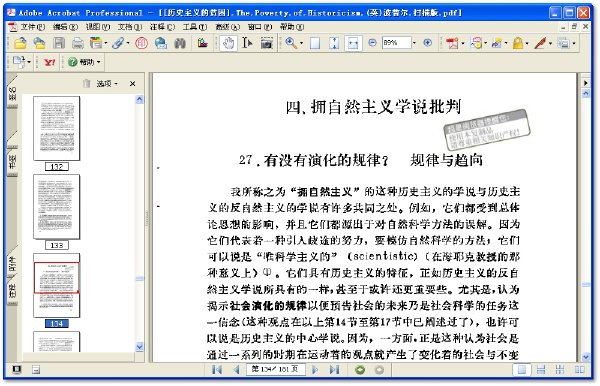Click the Comment & Markup icon
The width and height of the screenshot is (600, 386).
click(x=476, y=43)
